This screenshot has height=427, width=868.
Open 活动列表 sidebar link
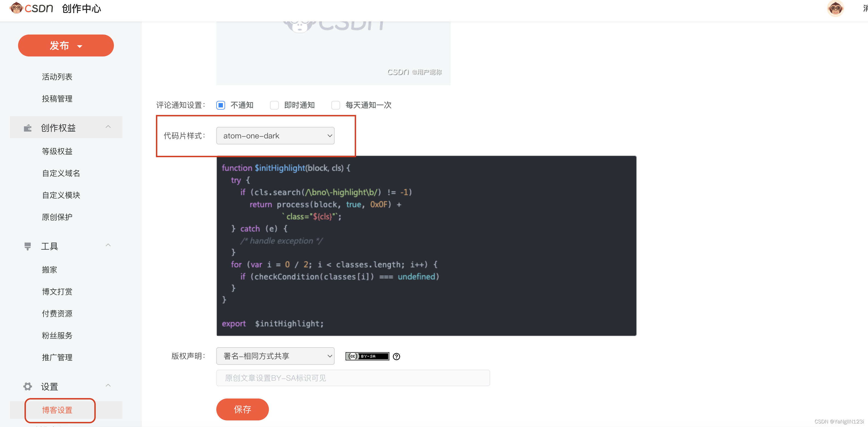(57, 77)
